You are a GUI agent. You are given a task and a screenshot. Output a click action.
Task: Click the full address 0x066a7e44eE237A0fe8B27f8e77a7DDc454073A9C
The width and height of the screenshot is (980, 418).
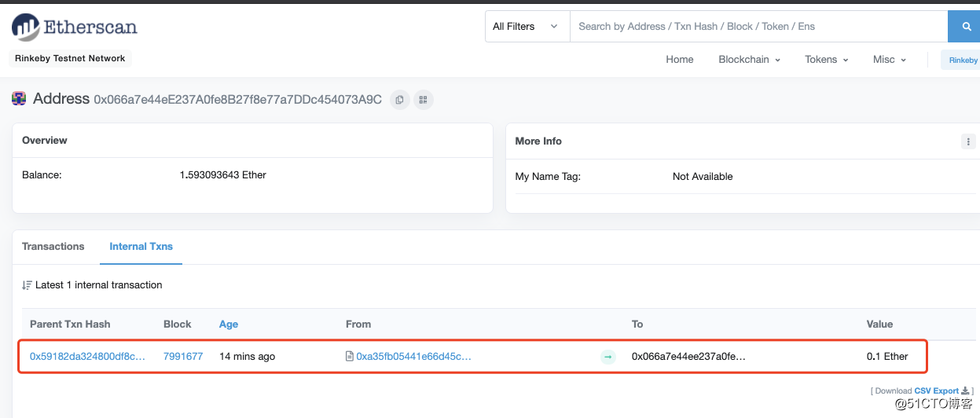[238, 100]
